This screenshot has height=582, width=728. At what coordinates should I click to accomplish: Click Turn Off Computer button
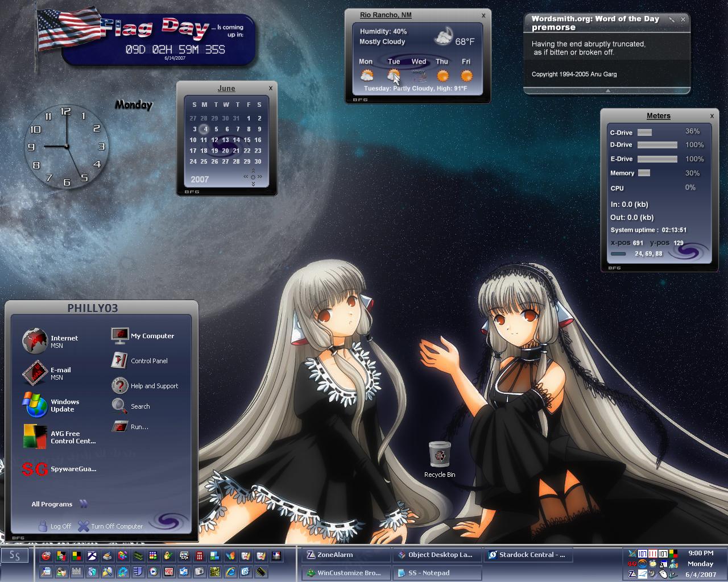[x=110, y=526]
